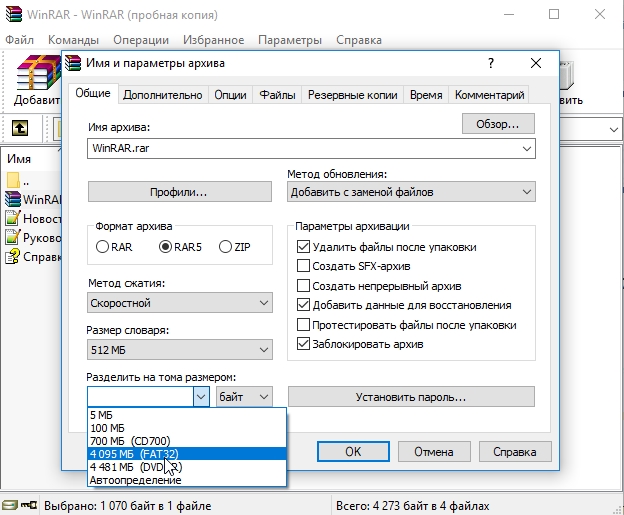Click the Профили... button
Screen dimensions: 624x515
pos(179,192)
